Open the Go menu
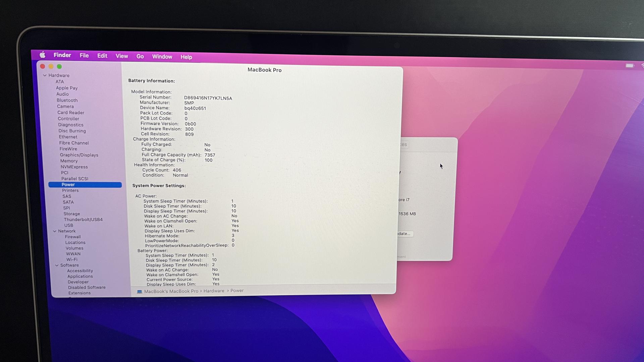 (x=140, y=56)
